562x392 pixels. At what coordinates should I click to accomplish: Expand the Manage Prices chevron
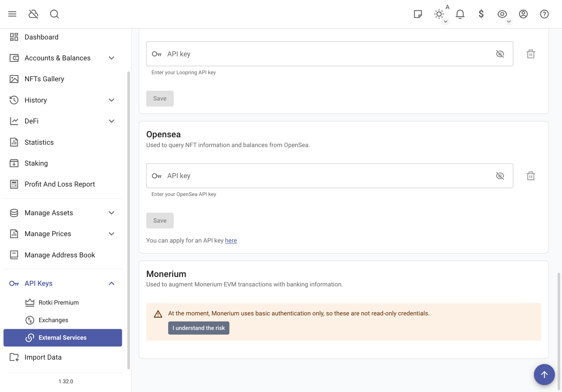(111, 234)
